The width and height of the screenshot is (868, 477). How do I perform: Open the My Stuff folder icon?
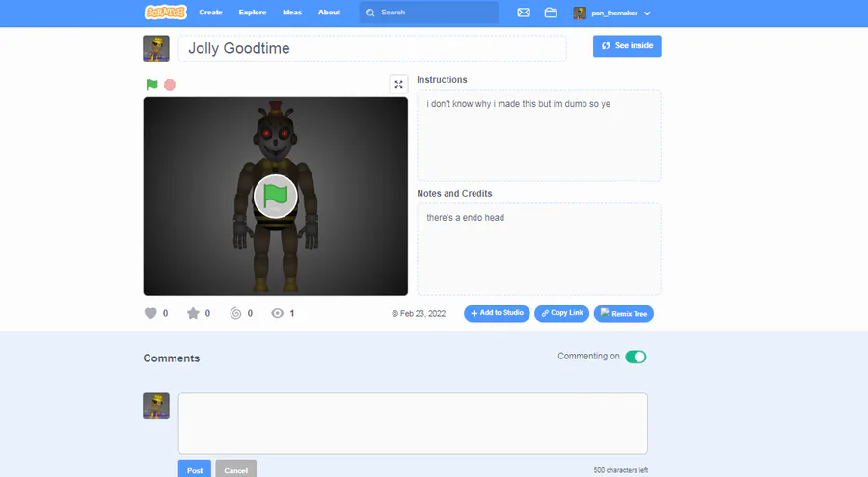(x=551, y=13)
